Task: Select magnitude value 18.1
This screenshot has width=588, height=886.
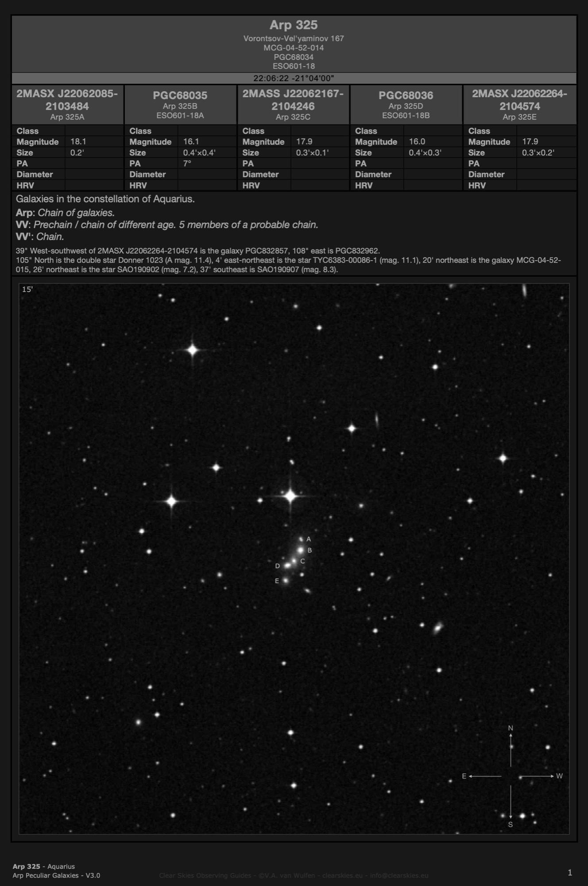Action: click(x=78, y=142)
